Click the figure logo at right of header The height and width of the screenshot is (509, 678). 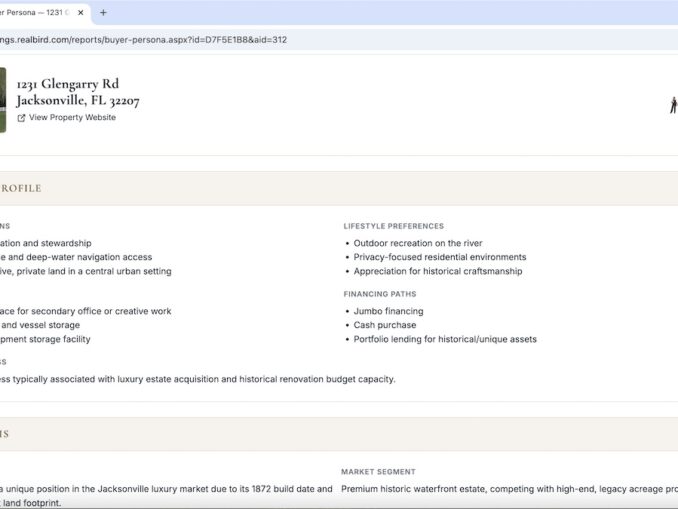click(x=673, y=105)
